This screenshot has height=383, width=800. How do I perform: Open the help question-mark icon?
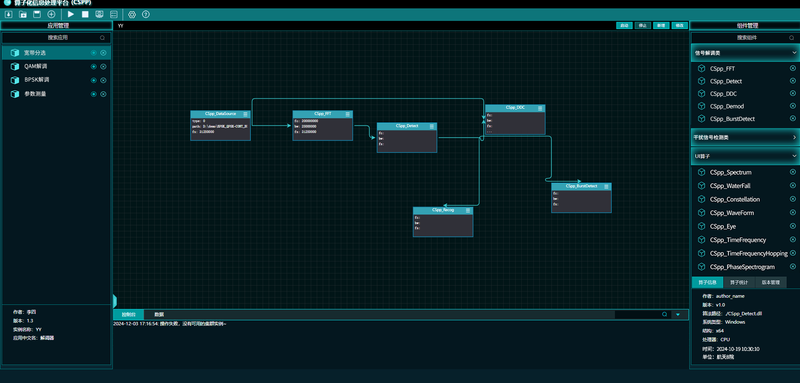146,14
